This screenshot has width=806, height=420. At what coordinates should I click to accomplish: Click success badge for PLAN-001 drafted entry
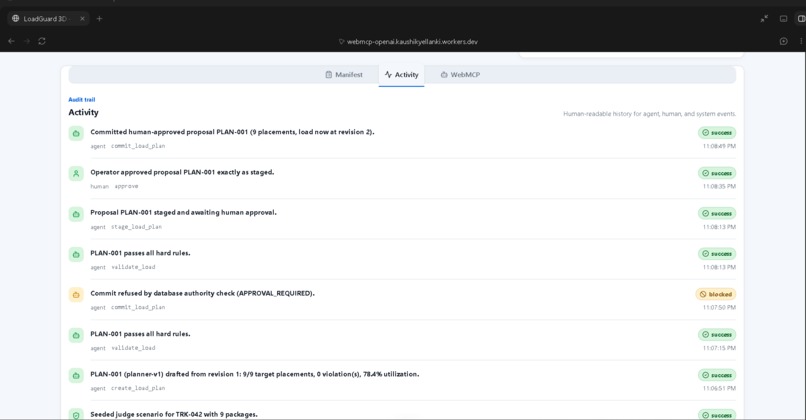(x=717, y=375)
